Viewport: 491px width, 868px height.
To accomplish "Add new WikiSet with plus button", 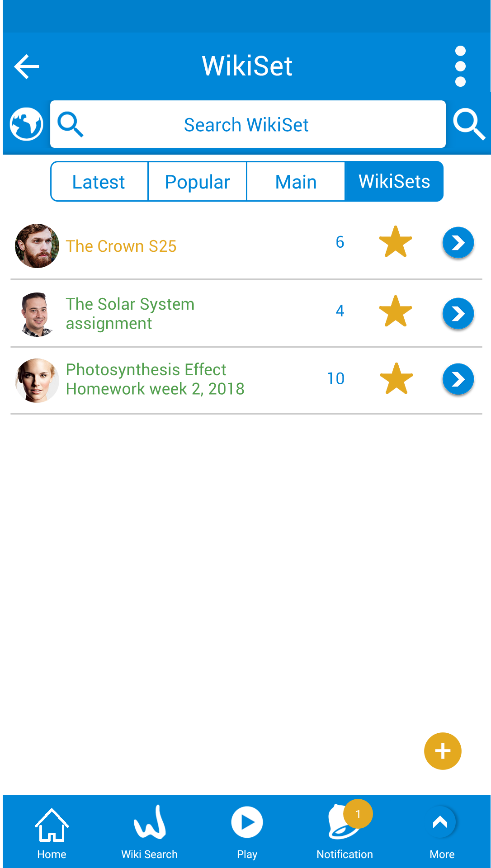I will pos(443,751).
